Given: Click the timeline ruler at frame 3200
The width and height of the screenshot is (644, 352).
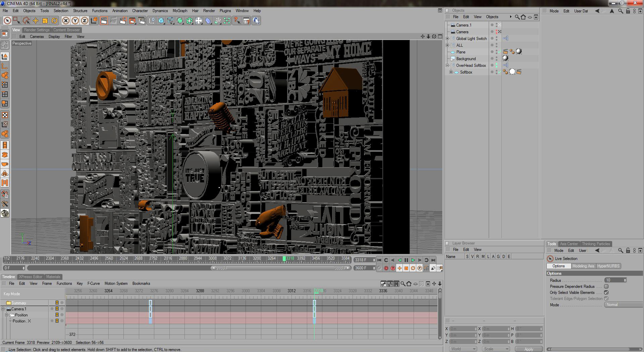Looking at the screenshot, I should click(x=257, y=259).
